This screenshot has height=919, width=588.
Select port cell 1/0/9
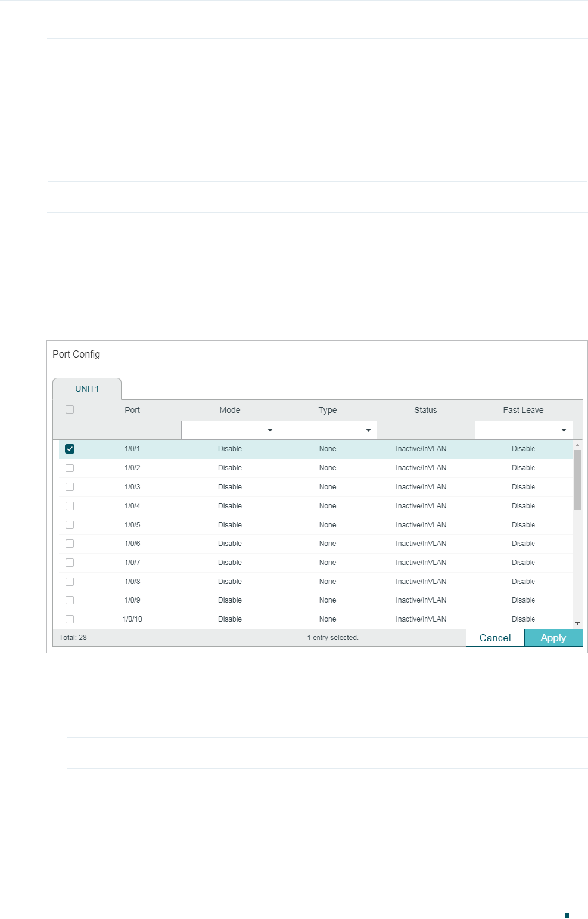pyautogui.click(x=132, y=600)
